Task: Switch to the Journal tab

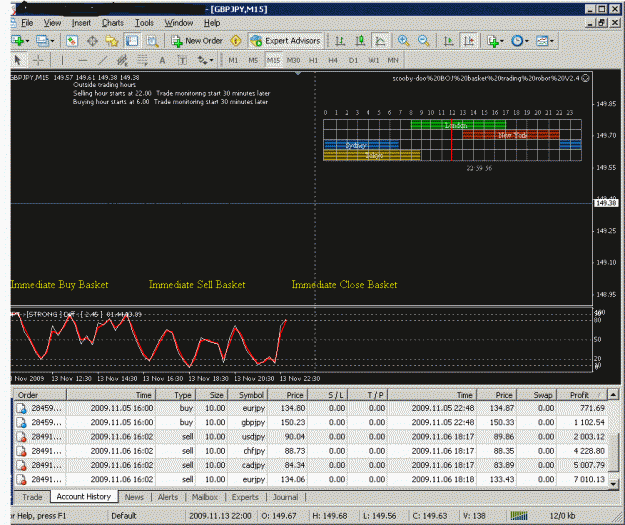Action: (285, 497)
